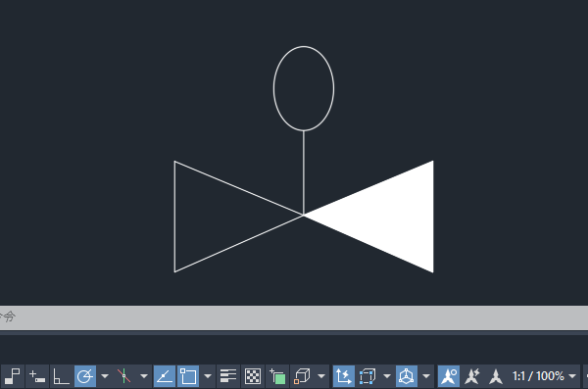Screen dimensions: 588x389
Task: Turn off 2D Object Snap
Action: pyautogui.click(x=188, y=376)
